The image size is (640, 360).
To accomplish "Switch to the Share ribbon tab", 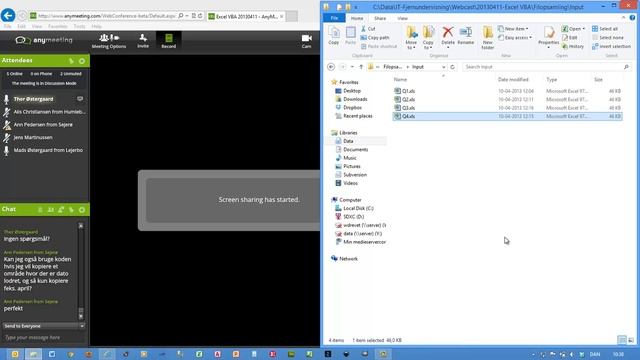I will [x=380, y=18].
